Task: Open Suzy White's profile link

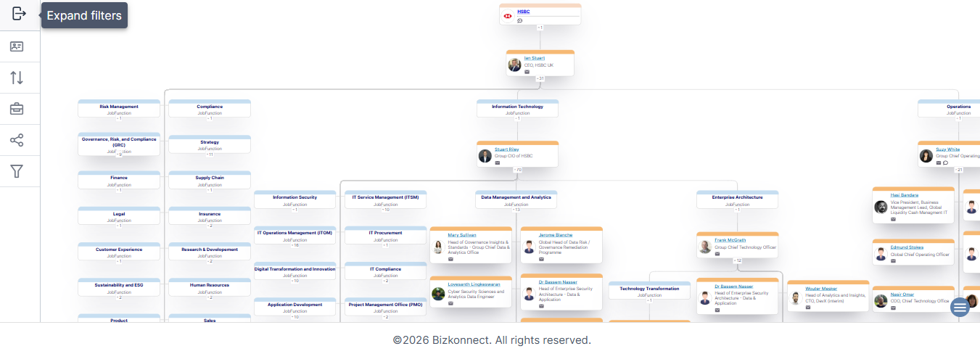Action: tap(947, 149)
